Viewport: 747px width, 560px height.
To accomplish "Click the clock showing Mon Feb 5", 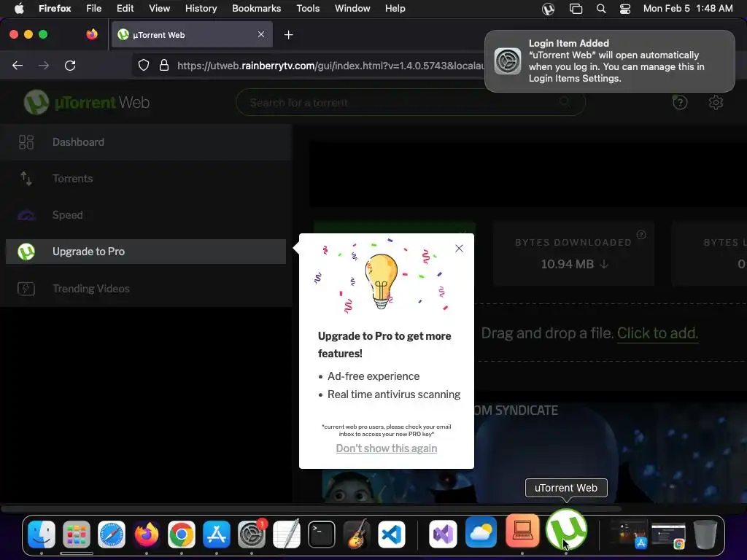I will [x=688, y=9].
